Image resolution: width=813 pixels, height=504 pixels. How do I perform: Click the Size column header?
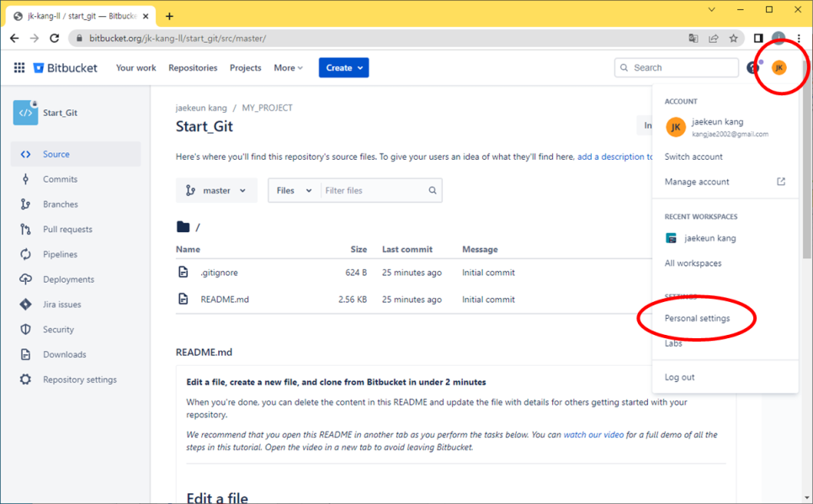pyautogui.click(x=359, y=249)
